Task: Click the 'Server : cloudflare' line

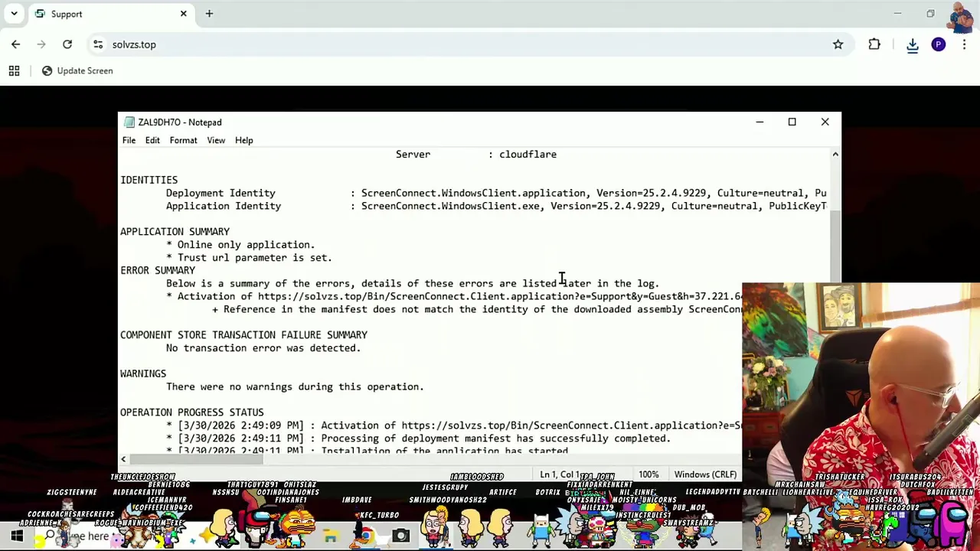Action: tap(476, 154)
